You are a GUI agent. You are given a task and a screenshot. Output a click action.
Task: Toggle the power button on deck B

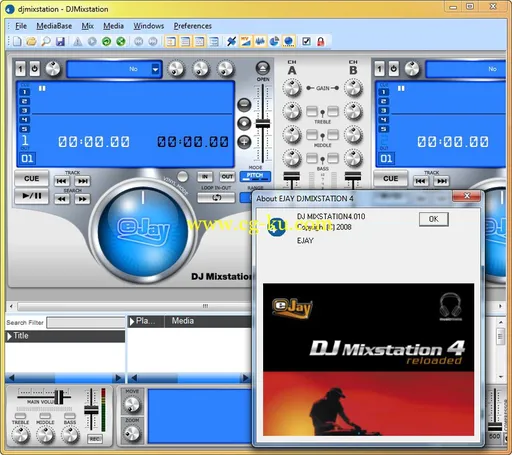(394, 69)
